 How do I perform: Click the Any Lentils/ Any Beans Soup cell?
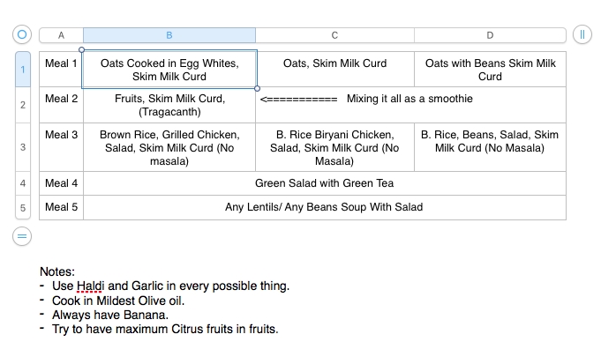click(x=325, y=207)
